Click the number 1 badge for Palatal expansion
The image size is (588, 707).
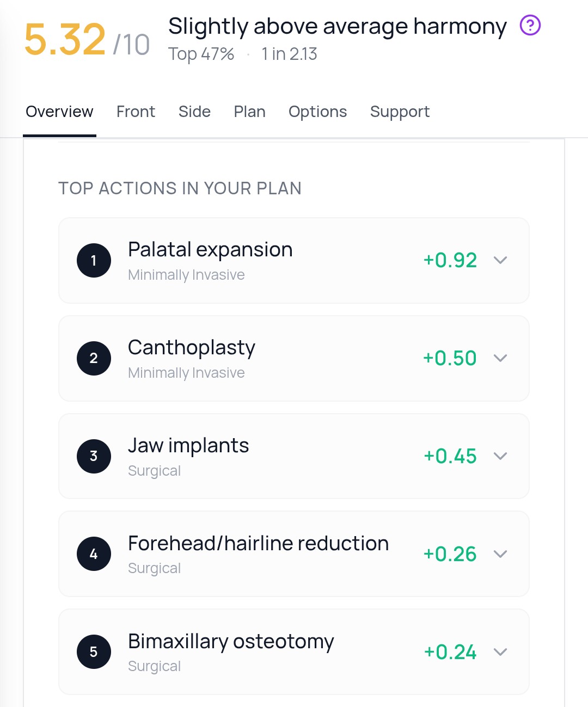(94, 260)
